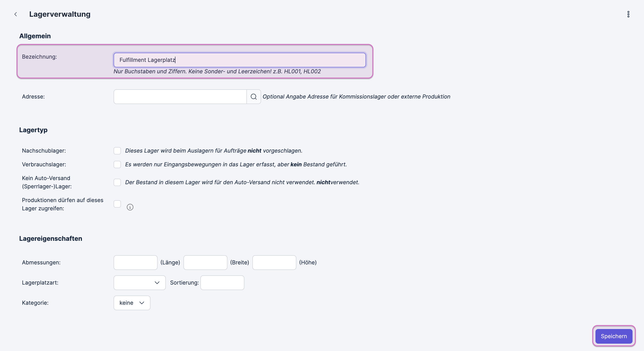Select the Länge dimension field
This screenshot has width=644, height=351.
coord(135,262)
